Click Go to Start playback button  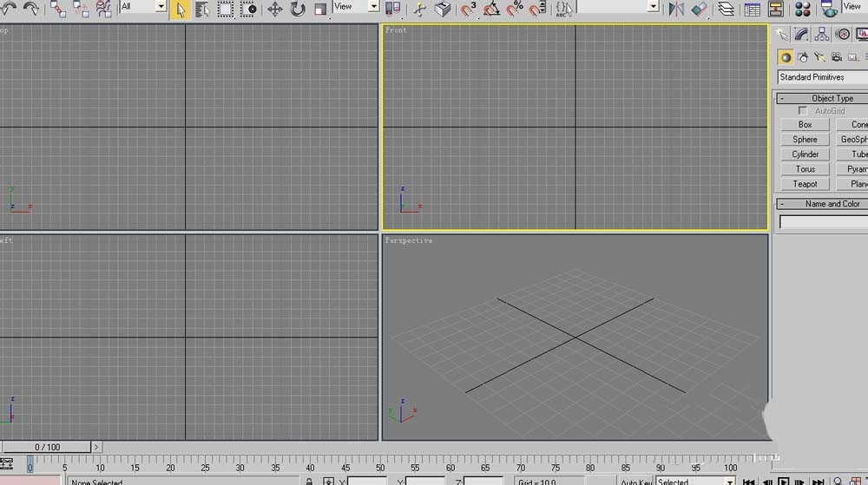tap(750, 482)
